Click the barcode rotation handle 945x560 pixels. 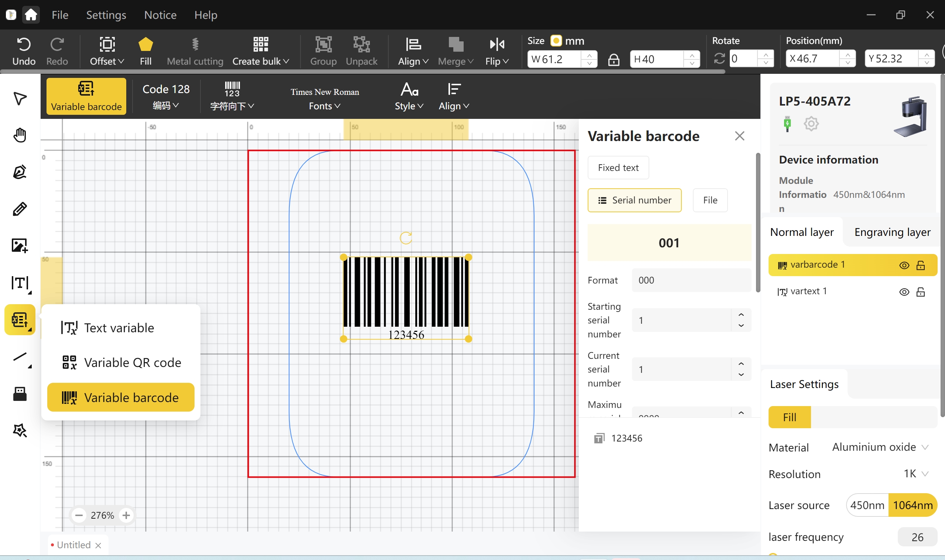point(406,238)
